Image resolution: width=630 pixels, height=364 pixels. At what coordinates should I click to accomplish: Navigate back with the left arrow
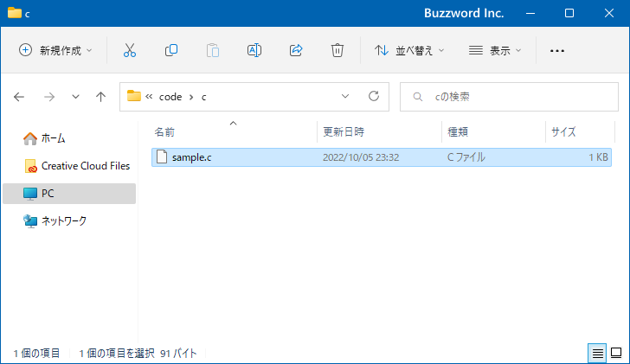click(19, 97)
